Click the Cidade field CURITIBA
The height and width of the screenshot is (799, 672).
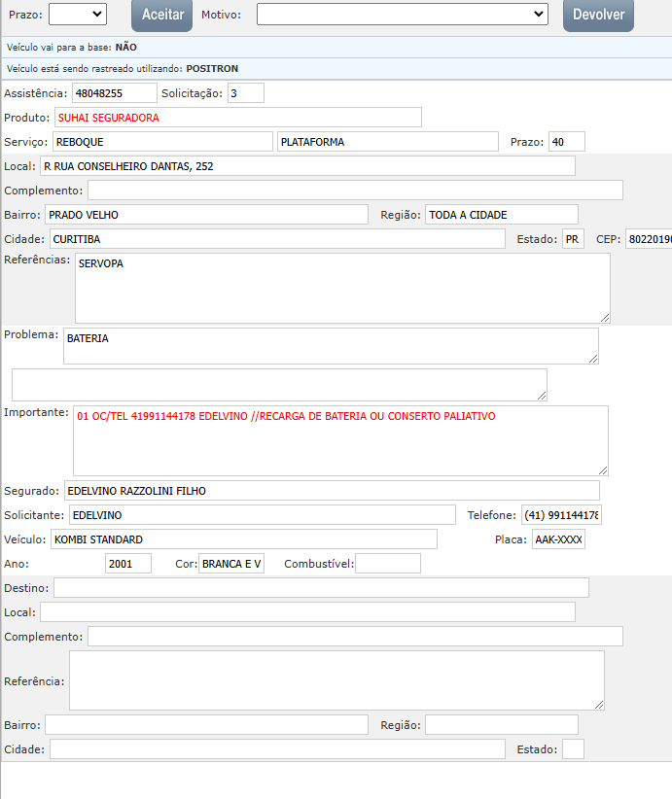[277, 239]
